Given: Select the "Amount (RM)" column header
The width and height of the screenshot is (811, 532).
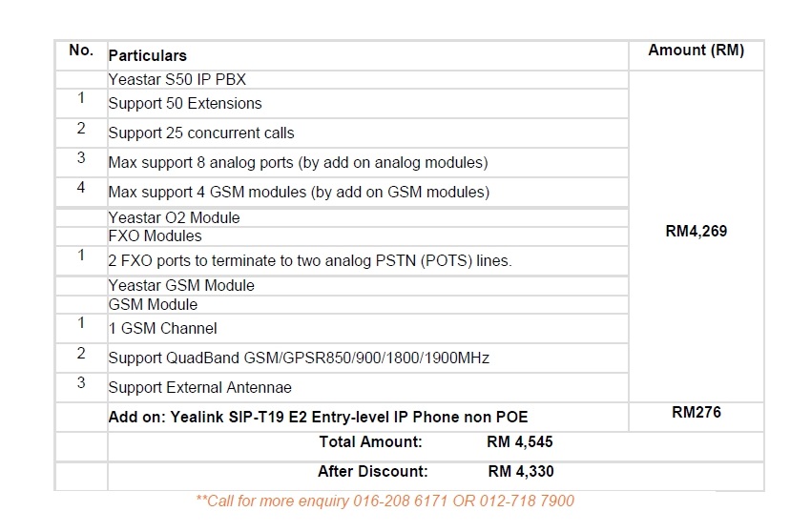Looking at the screenshot, I should pyautogui.click(x=696, y=51).
